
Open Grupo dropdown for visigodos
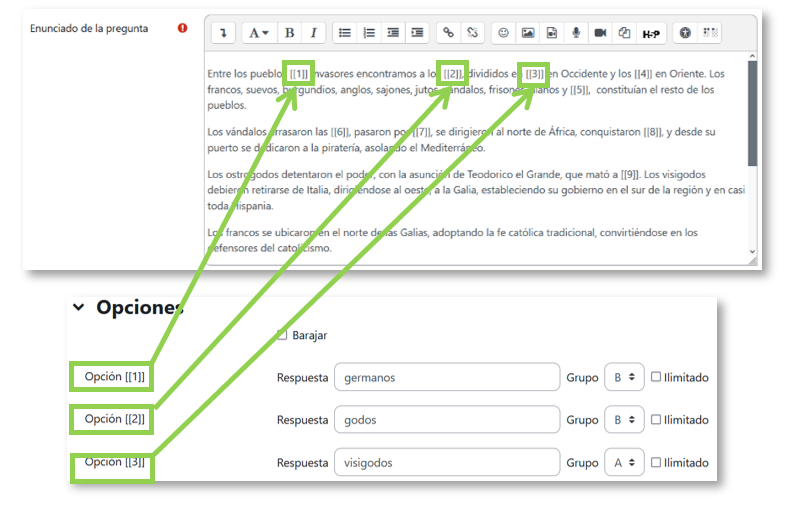pos(624,463)
